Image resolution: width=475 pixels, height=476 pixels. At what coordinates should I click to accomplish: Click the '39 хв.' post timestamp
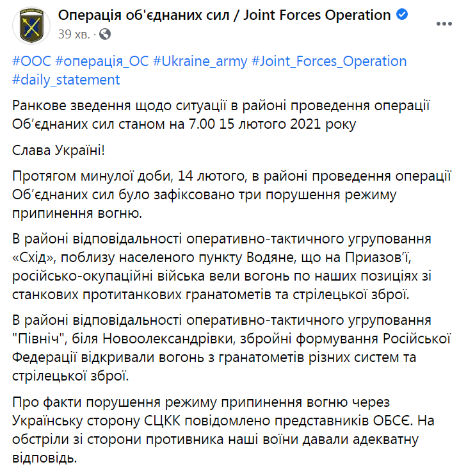[x=74, y=33]
